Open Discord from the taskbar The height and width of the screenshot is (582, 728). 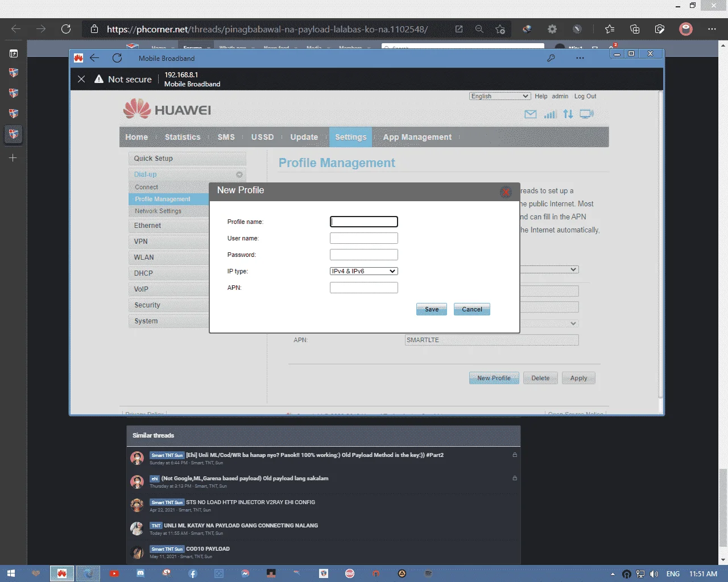(140, 573)
